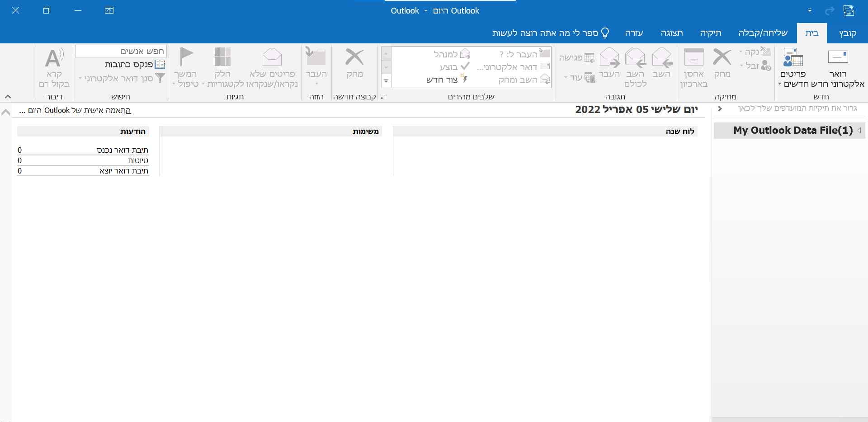Collapse the folder pane with the chevron
This screenshot has width=868, height=422.
coord(720,108)
